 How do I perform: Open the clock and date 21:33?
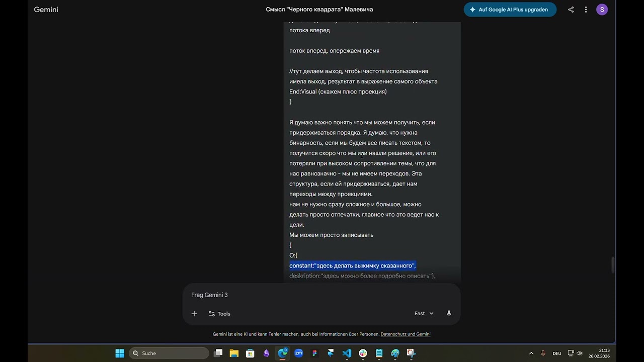tap(599, 353)
